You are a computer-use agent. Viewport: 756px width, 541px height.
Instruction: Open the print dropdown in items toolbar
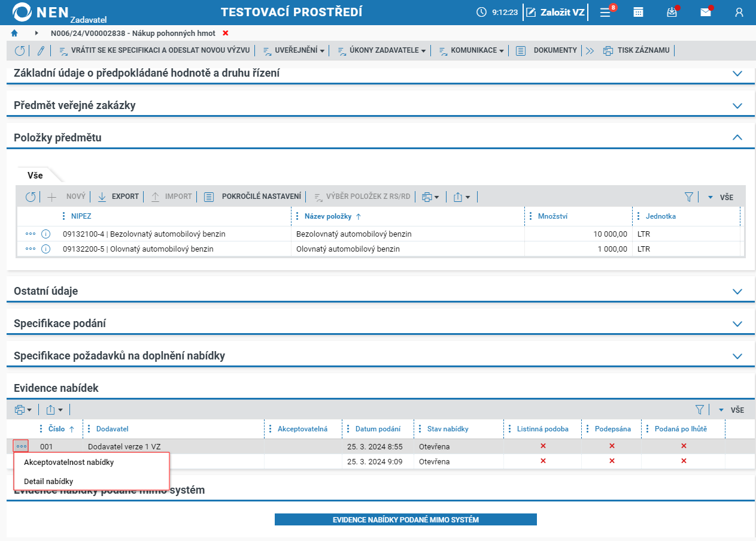coord(430,197)
